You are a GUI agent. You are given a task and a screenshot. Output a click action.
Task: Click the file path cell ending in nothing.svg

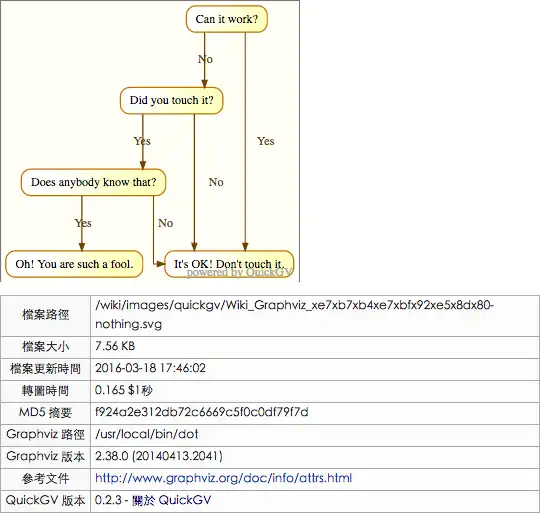pyautogui.click(x=315, y=315)
